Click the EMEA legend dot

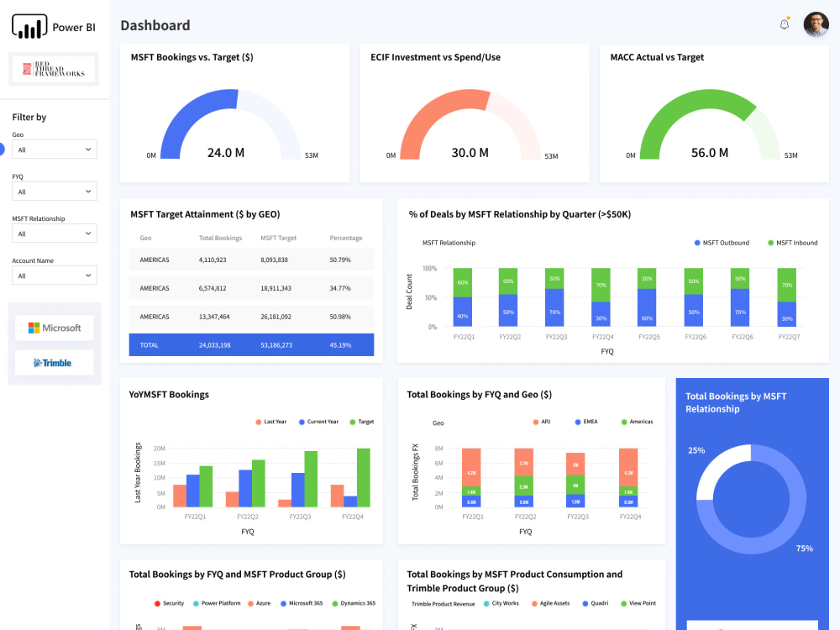[578, 422]
